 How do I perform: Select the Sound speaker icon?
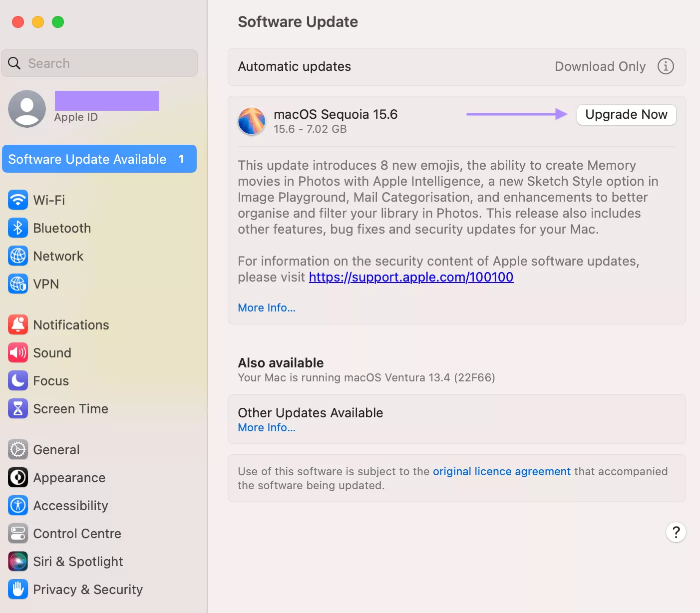click(x=18, y=353)
